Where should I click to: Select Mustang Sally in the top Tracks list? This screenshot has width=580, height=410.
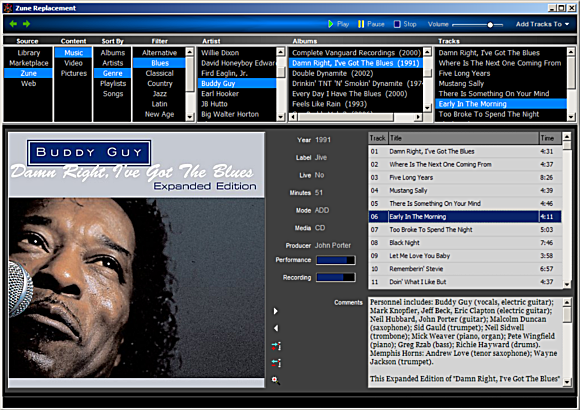coord(501,84)
